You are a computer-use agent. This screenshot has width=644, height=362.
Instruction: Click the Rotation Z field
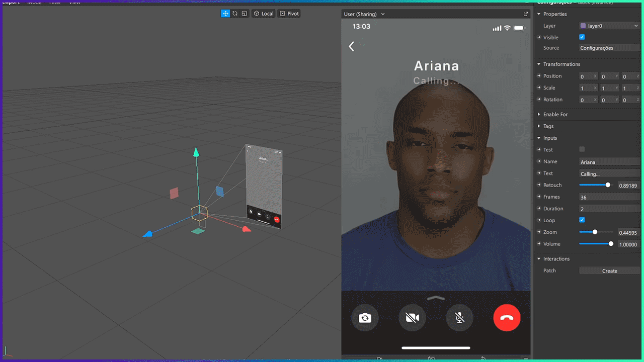[x=630, y=100]
